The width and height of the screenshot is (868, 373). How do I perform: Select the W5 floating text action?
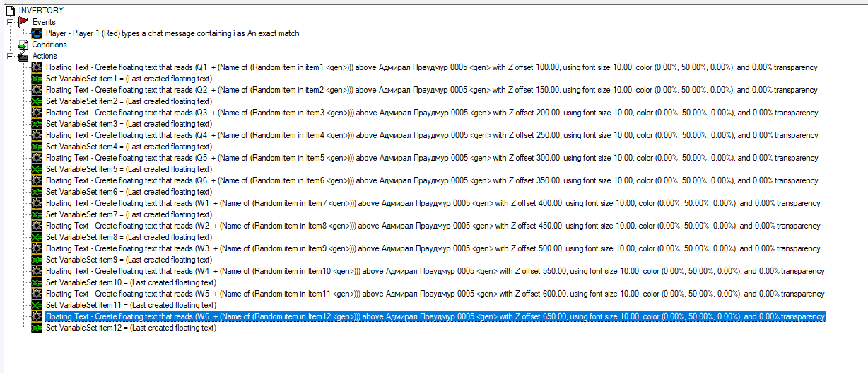point(435,294)
